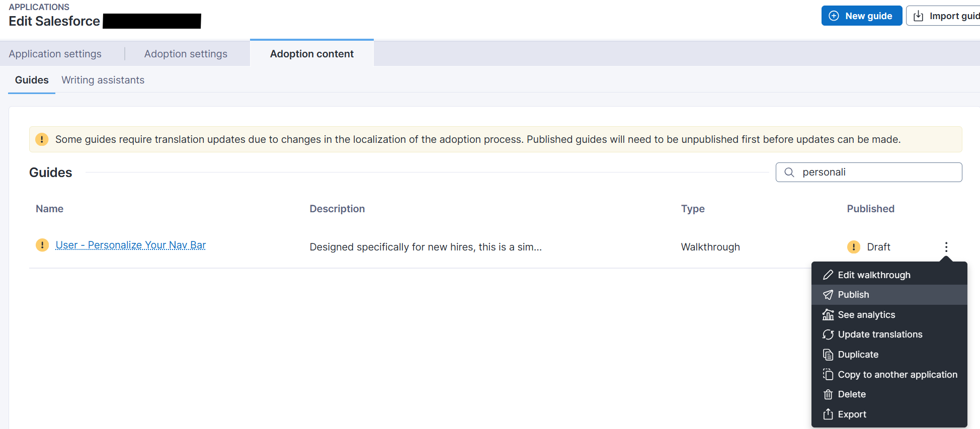The width and height of the screenshot is (980, 429).
Task: Choose Update translations from the context menu
Action: pyautogui.click(x=880, y=334)
